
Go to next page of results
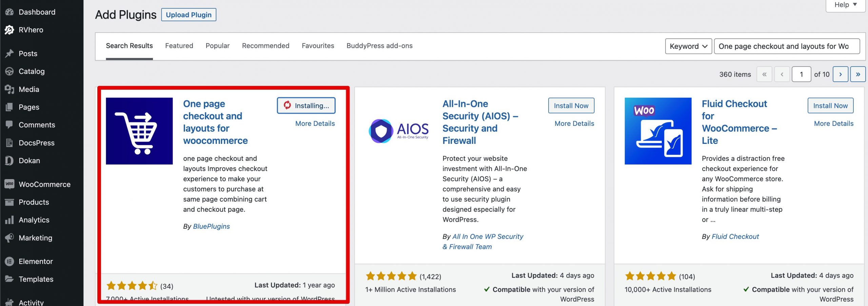pos(841,74)
